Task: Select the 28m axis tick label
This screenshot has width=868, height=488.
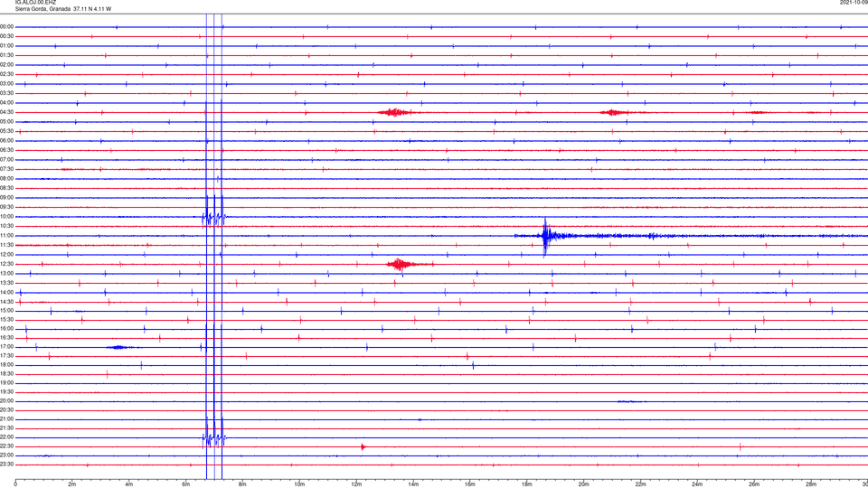Action: tap(811, 484)
